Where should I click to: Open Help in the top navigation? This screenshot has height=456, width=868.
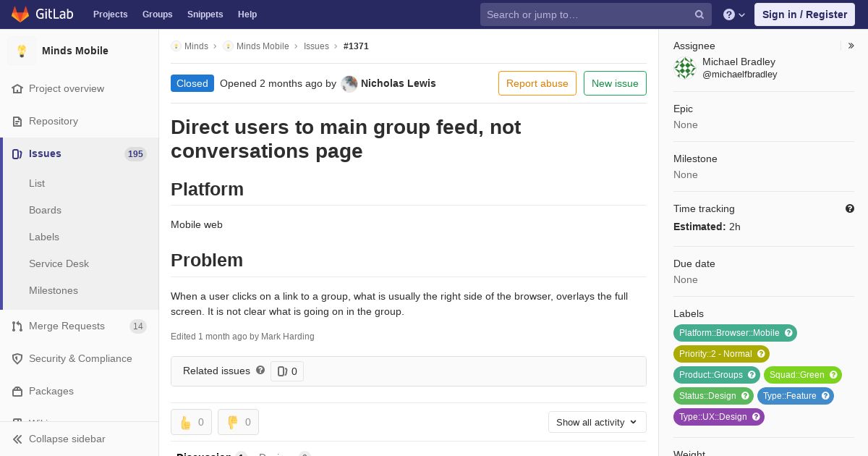[x=247, y=14]
